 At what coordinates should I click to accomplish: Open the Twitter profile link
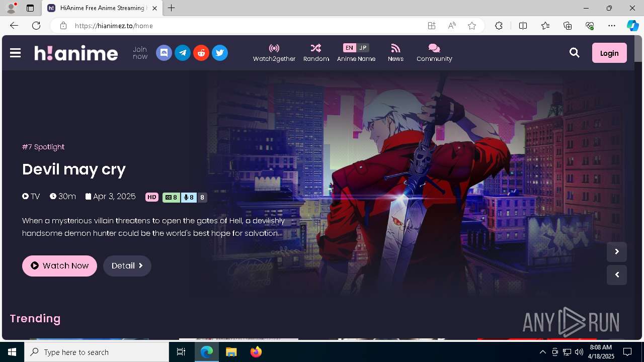coord(220,53)
